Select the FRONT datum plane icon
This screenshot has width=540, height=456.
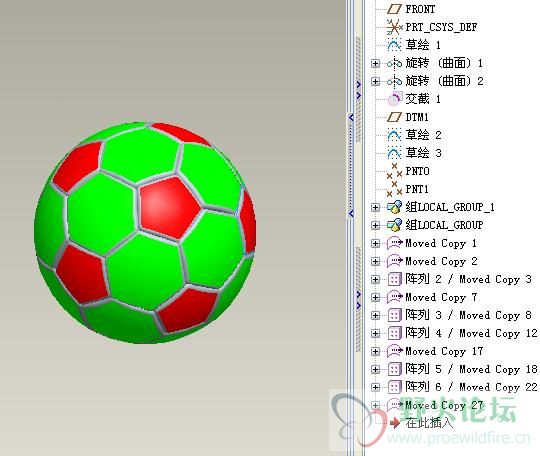(x=394, y=9)
